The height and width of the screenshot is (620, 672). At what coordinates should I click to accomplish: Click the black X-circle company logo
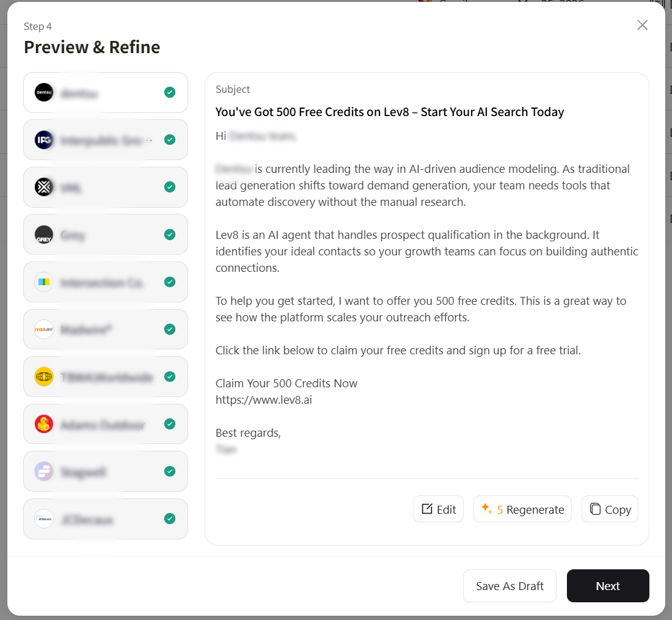[44, 187]
